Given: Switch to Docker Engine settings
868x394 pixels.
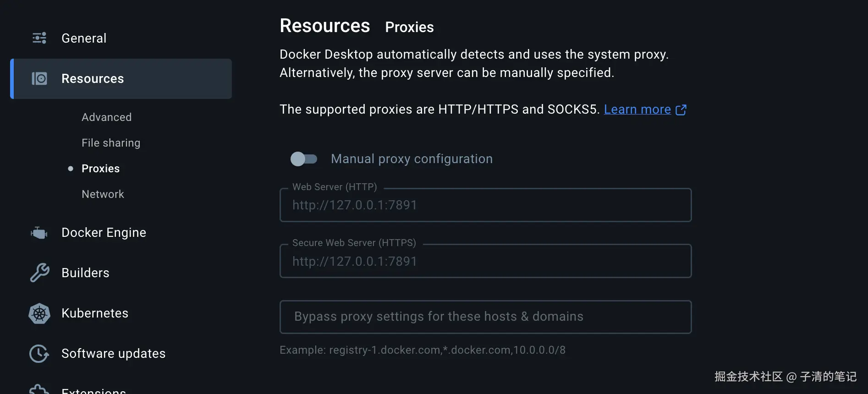Looking at the screenshot, I should (x=104, y=233).
